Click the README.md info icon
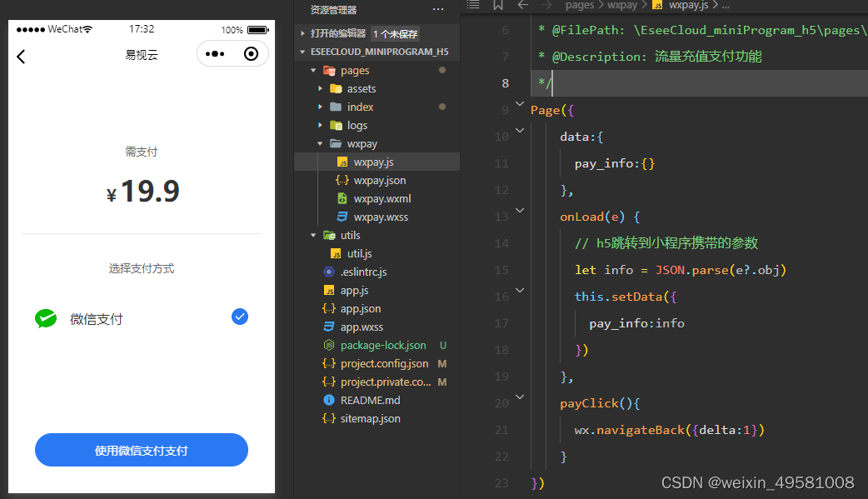 [329, 399]
